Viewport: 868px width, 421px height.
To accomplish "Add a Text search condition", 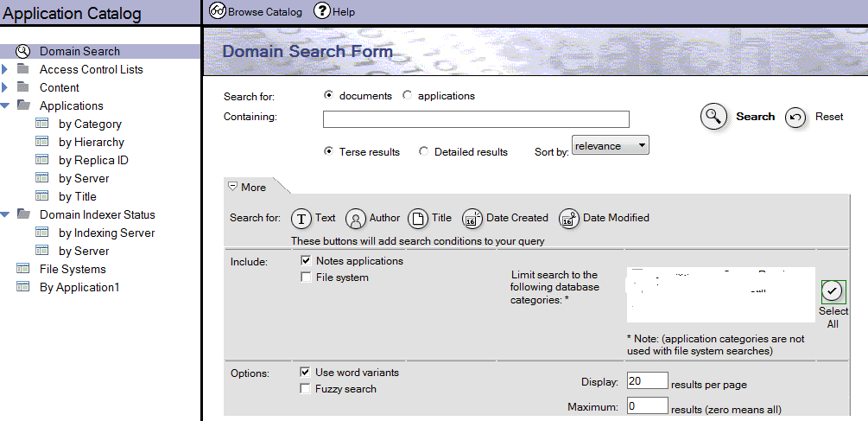I will tap(301, 219).
